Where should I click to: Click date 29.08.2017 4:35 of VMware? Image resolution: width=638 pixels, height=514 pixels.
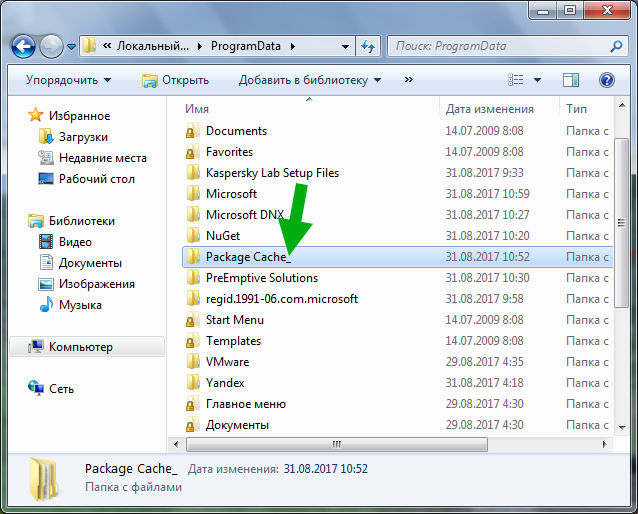[484, 362]
